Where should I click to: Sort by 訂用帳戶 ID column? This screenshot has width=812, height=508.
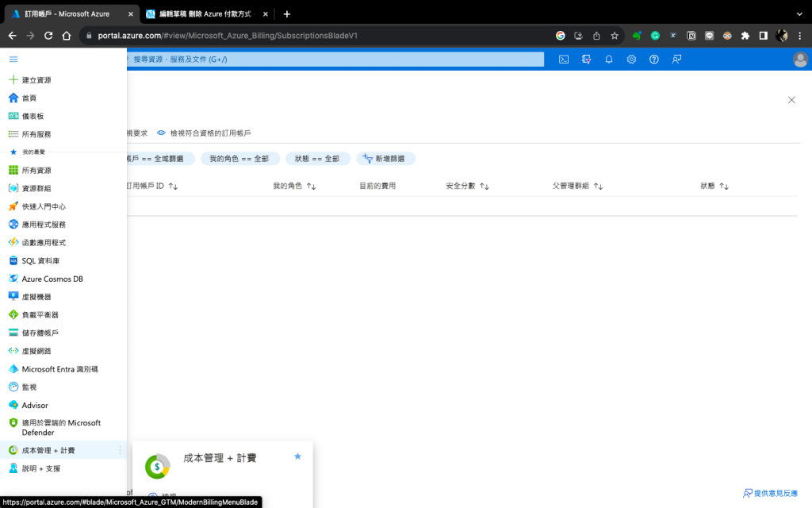153,186
